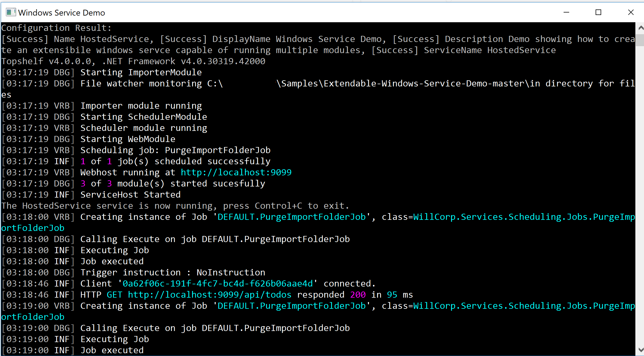Click the console window icon in the title bar
Screen dimensions: 644x356
[11, 12]
